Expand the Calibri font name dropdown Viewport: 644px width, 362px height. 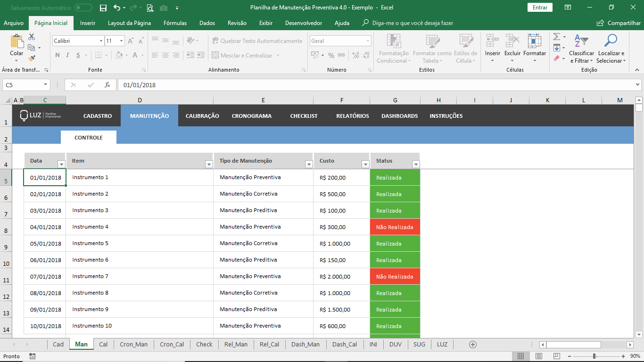101,41
